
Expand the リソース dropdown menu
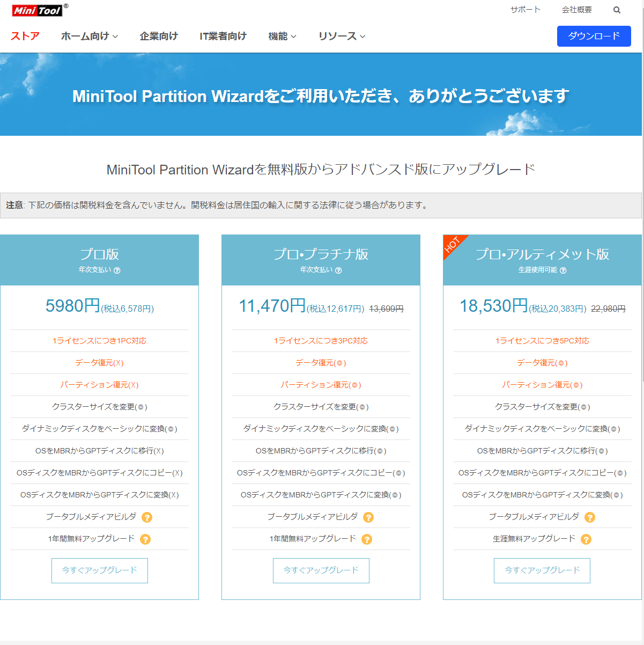342,36
